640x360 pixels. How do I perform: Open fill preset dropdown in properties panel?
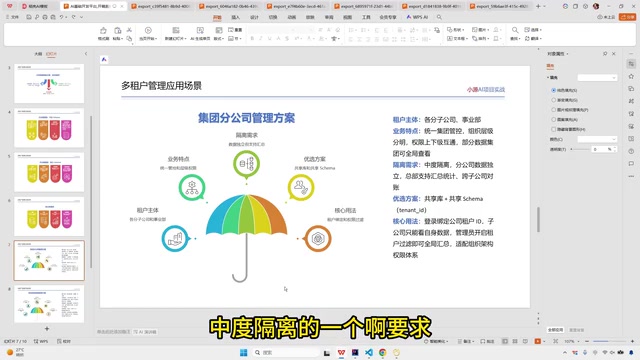point(597,78)
